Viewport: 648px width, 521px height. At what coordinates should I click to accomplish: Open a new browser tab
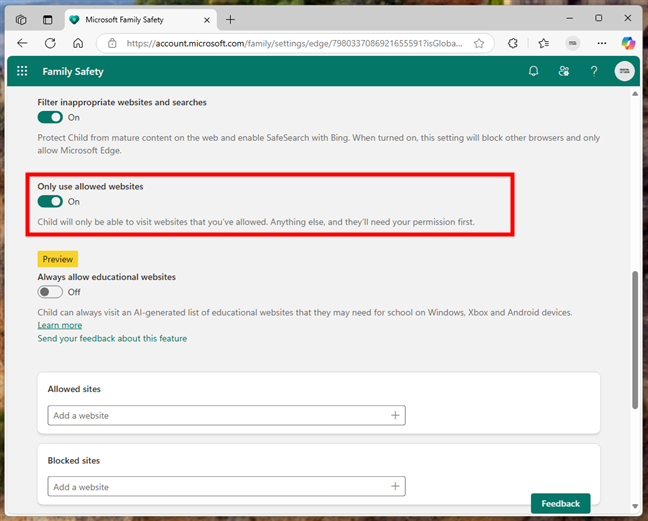tap(230, 19)
